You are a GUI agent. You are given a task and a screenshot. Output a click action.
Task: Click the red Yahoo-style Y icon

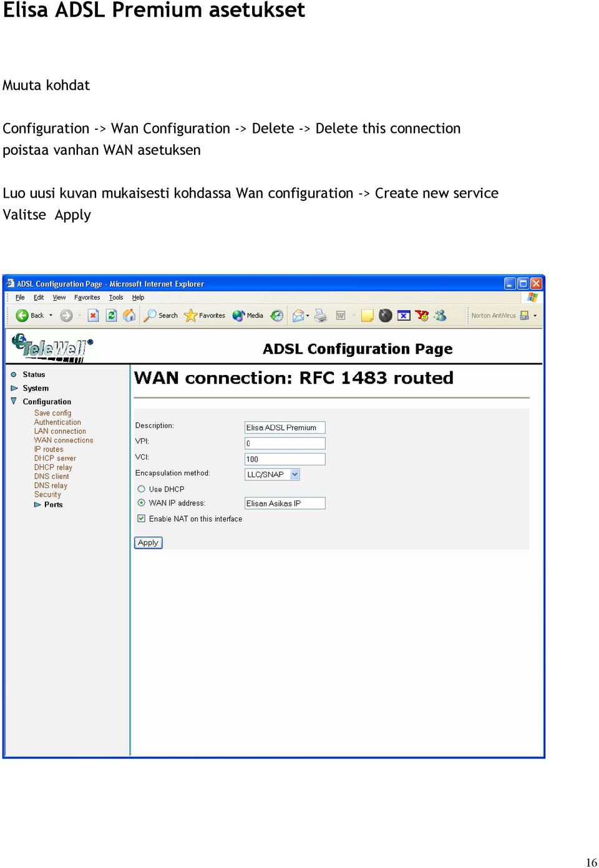pyautogui.click(x=422, y=316)
